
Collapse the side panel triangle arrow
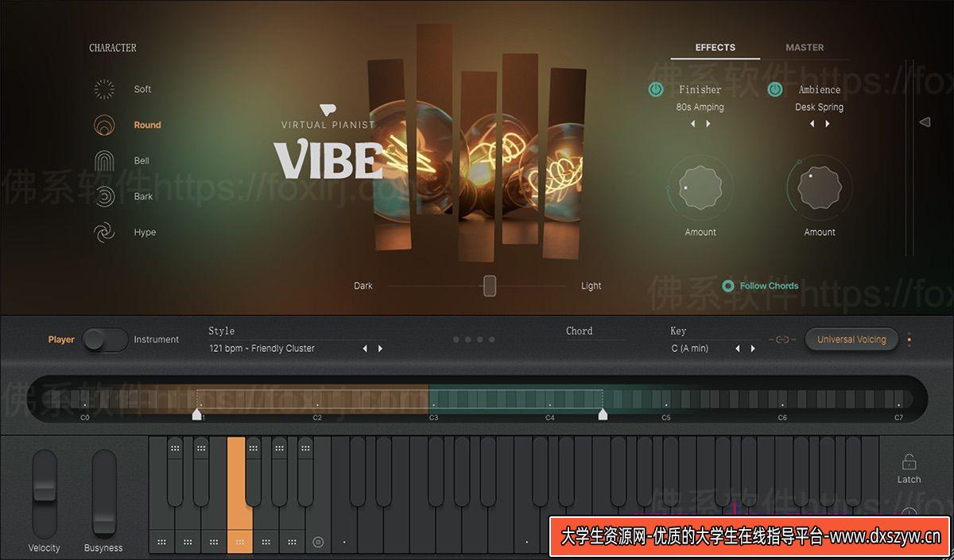pyautogui.click(x=925, y=122)
